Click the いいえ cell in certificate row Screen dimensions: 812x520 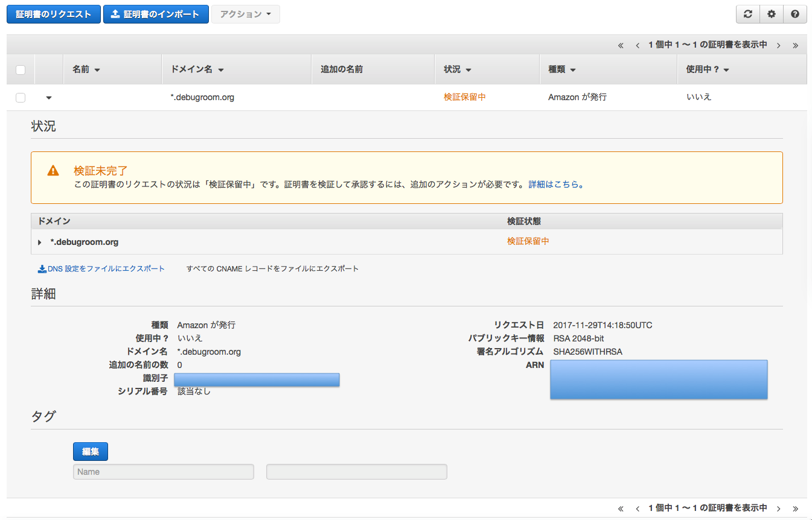699,97
